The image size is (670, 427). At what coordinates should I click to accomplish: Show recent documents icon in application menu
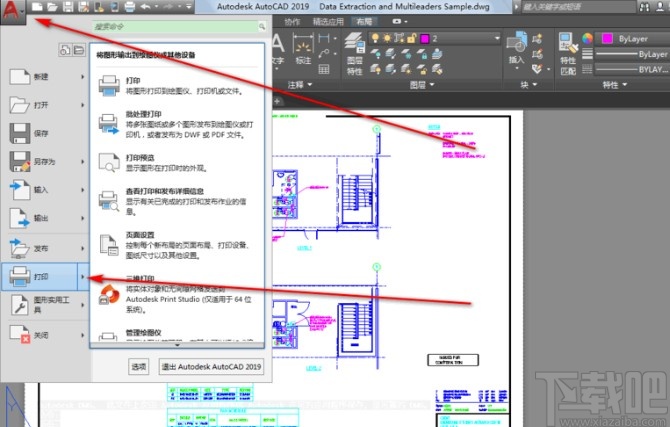(x=65, y=50)
